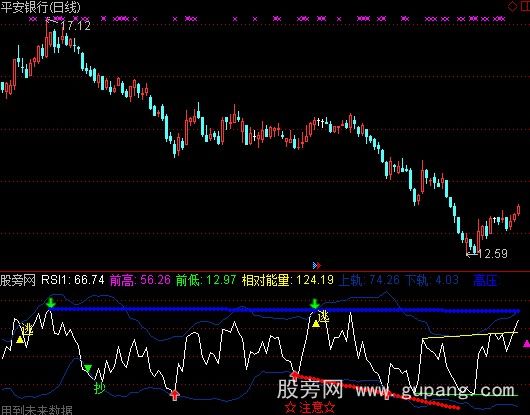Click the right yellow 逃 signal label
Screen dimensions: 530x415
pyautogui.click(x=323, y=317)
